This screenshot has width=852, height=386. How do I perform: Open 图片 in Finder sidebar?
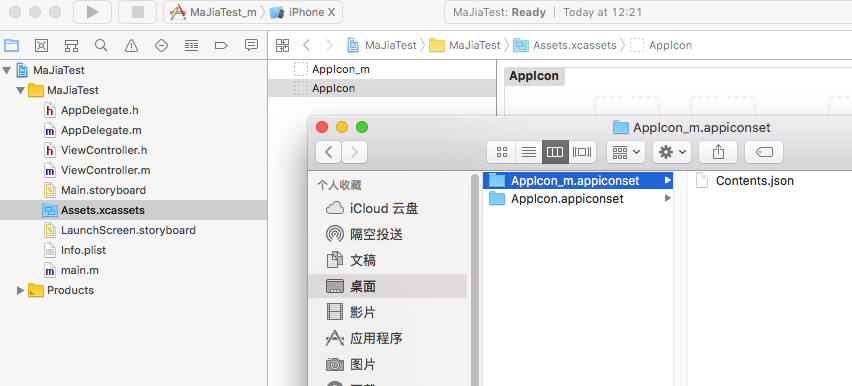coord(387,364)
